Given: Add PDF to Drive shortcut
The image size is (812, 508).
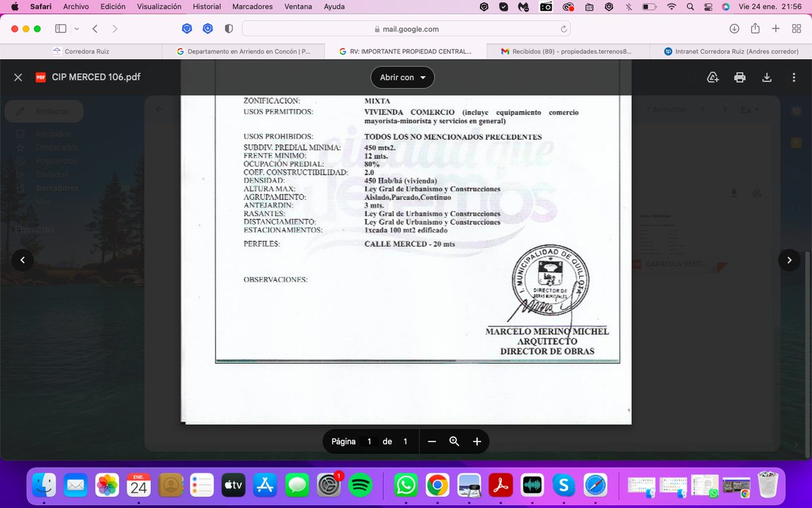Looking at the screenshot, I should pos(713,77).
